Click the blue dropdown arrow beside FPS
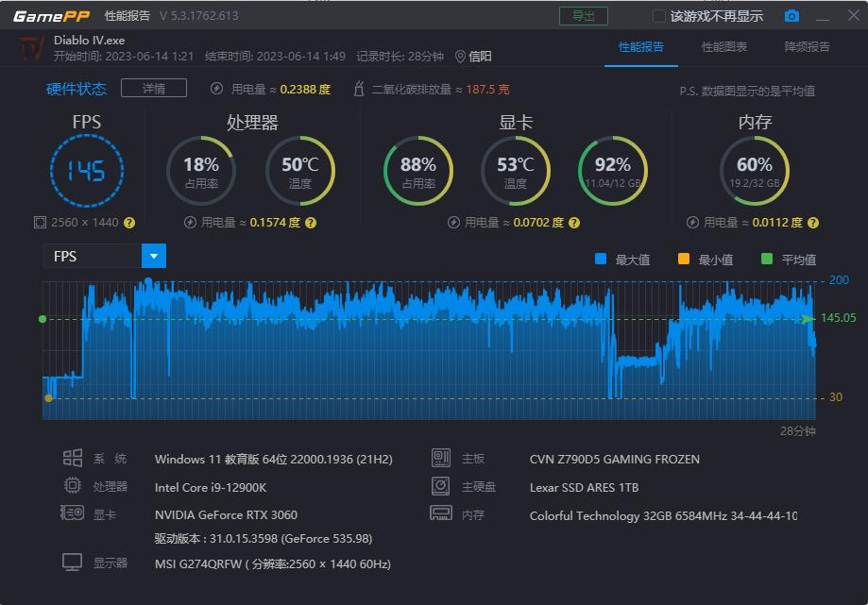 (x=153, y=256)
